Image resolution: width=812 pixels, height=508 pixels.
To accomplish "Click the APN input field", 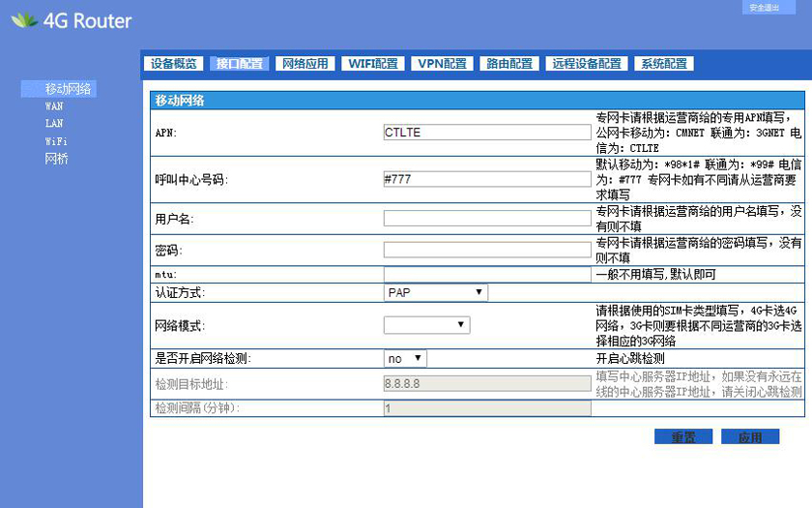I will (486, 133).
